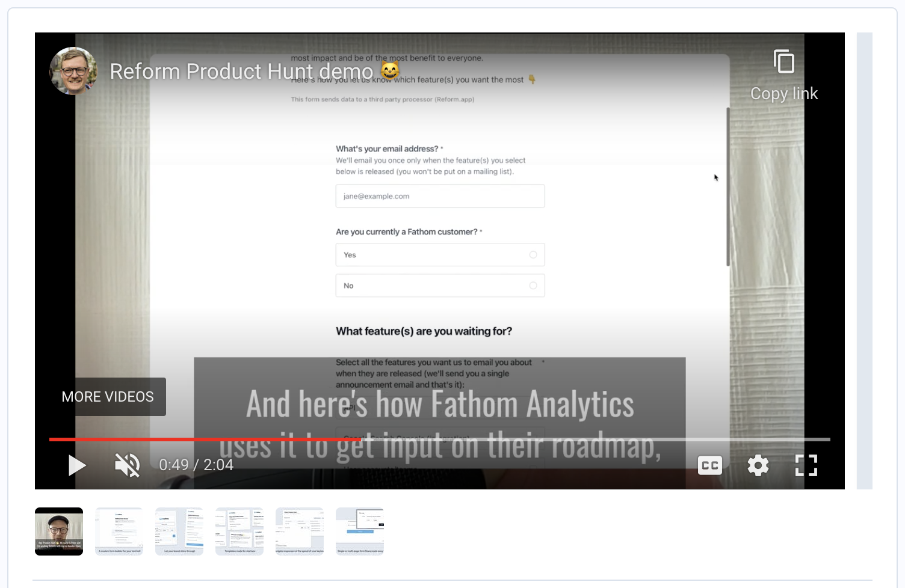The image size is (905, 588).
Task: Click the 0:49 / 2:04 time display
Action: pos(196,465)
